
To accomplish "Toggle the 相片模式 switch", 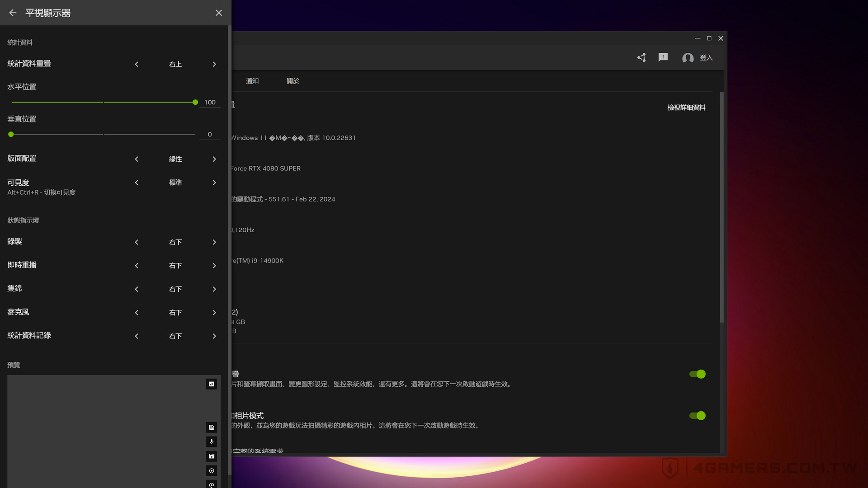I will 697,416.
